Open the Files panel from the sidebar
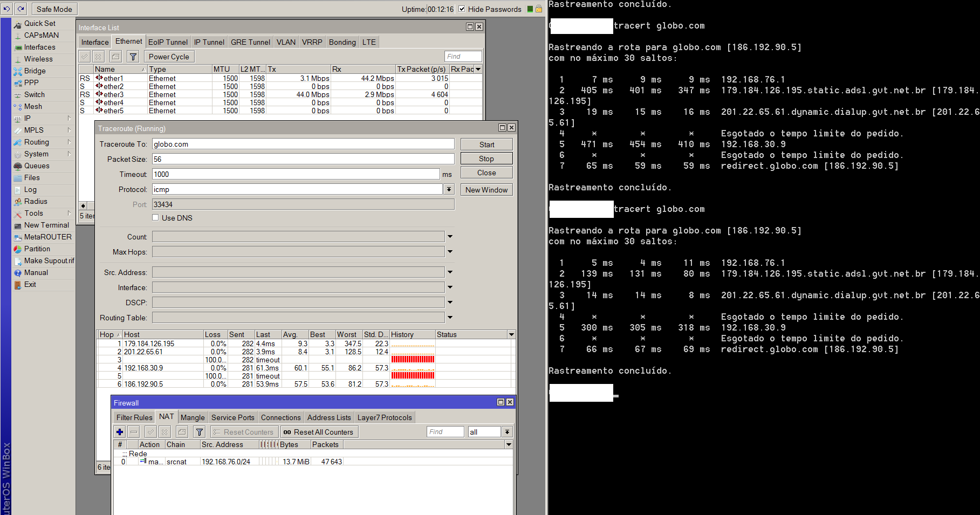980x515 pixels. point(31,177)
